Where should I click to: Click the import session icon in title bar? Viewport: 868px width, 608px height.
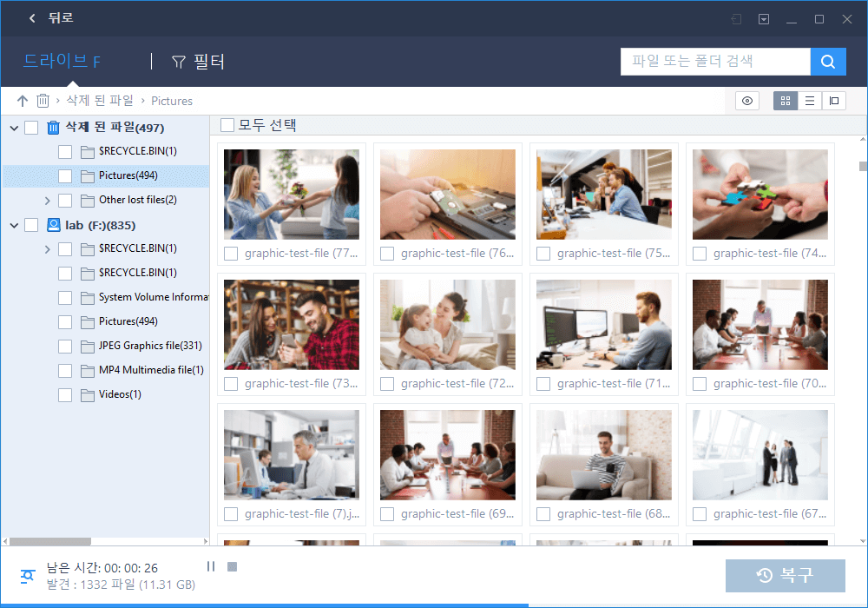[x=736, y=19]
